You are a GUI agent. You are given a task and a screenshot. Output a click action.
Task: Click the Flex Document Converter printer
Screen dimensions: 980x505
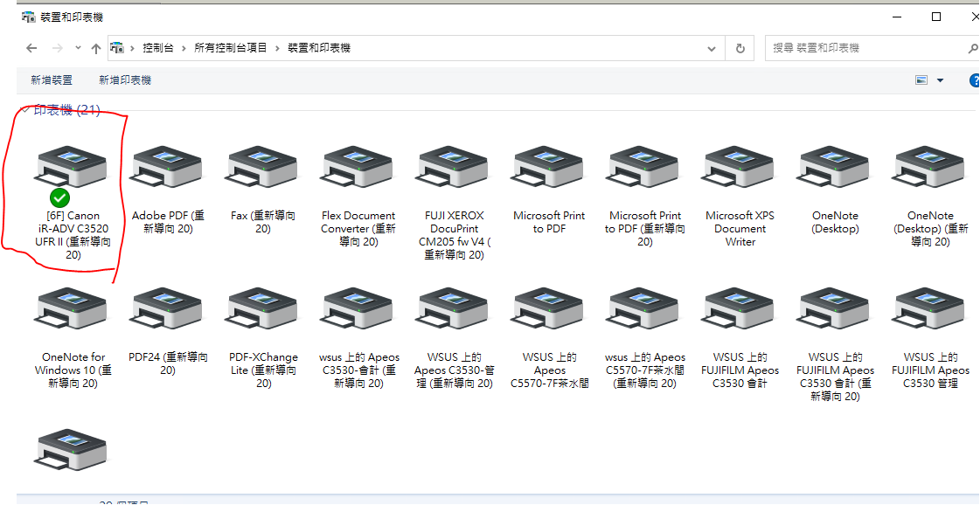click(358, 166)
